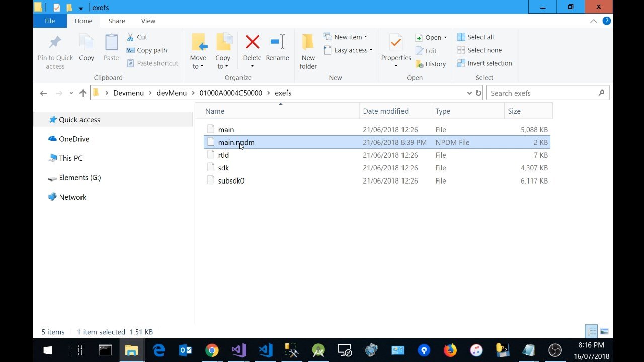The image size is (644, 362).
Task: Click Pin to Quick access icon
Action: coord(55,43)
